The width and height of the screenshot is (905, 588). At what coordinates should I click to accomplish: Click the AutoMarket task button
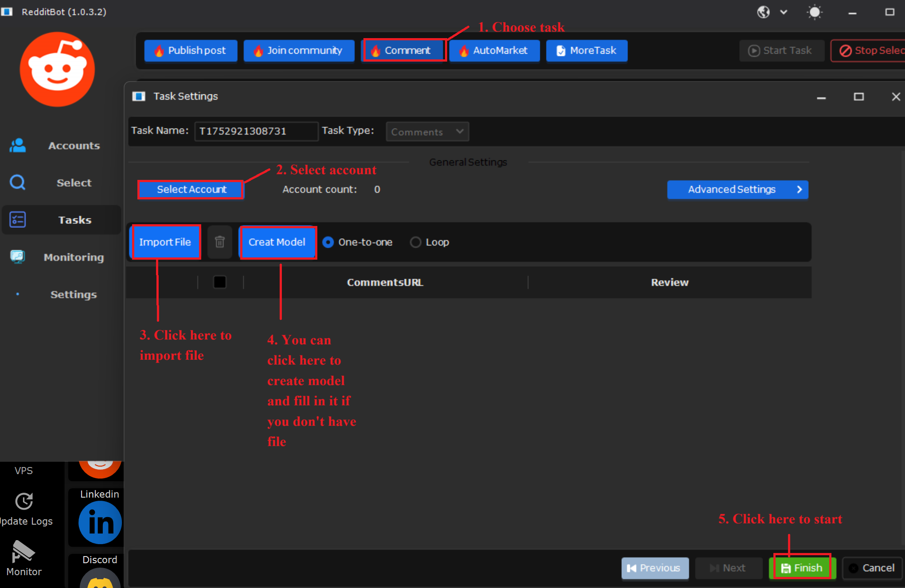point(494,51)
